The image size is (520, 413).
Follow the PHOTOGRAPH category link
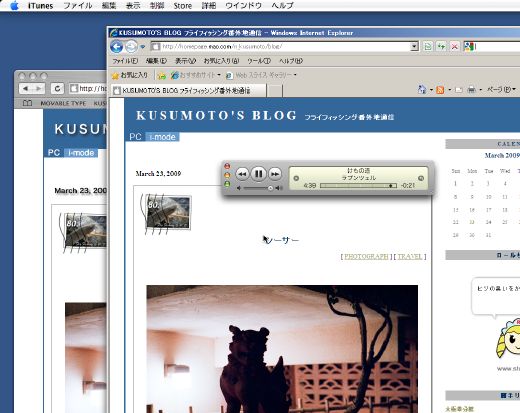pos(366,256)
